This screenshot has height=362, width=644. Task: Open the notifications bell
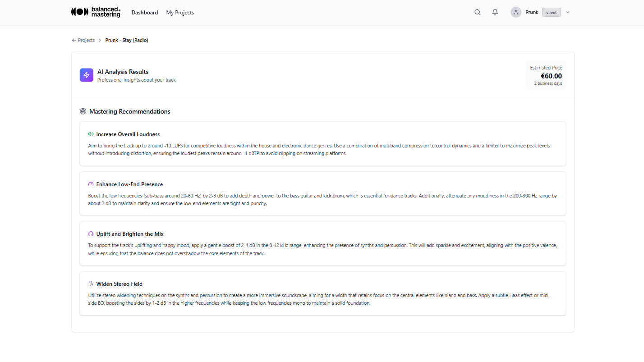pos(495,12)
